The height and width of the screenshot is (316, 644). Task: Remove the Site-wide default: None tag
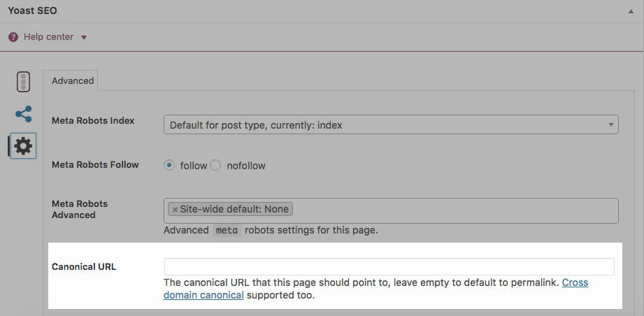175,209
